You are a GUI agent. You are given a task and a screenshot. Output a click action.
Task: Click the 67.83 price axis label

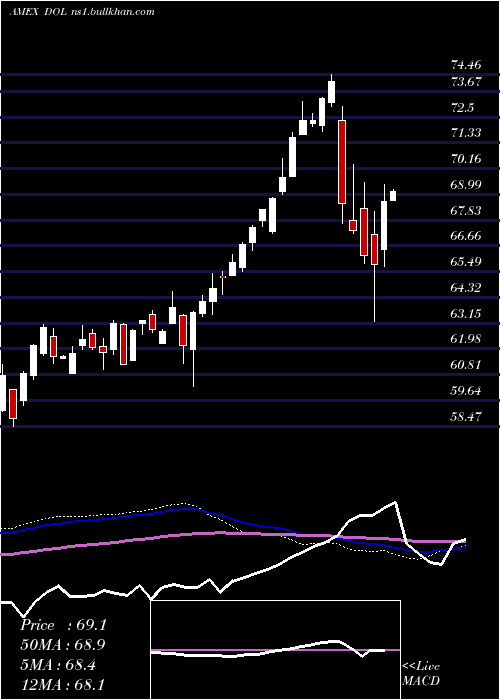pyautogui.click(x=466, y=211)
